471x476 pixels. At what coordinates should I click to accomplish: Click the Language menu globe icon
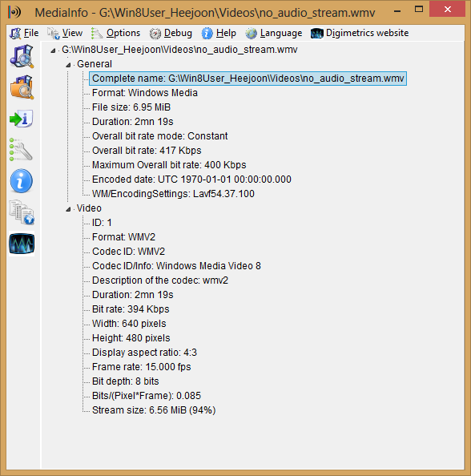251,33
